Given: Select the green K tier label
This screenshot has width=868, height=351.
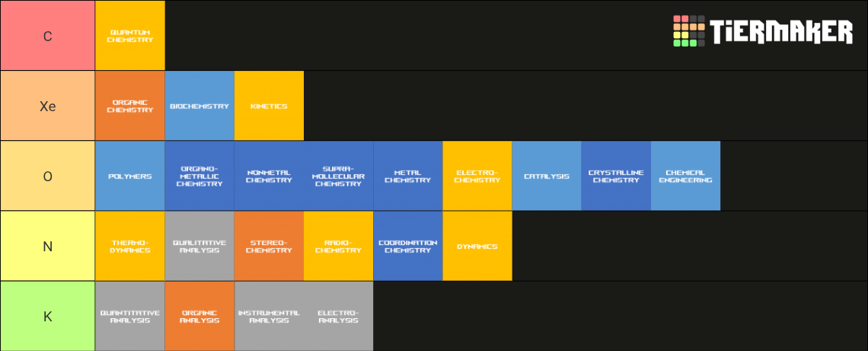Looking at the screenshot, I should [x=48, y=316].
